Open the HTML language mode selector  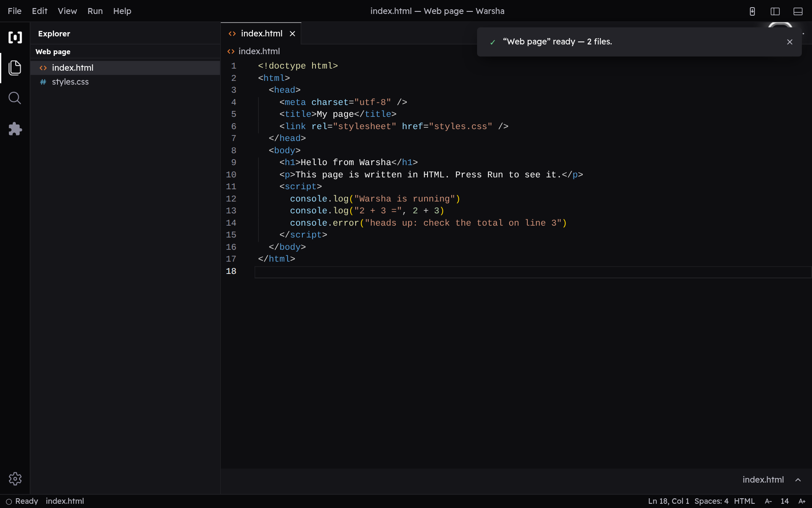[x=744, y=501]
